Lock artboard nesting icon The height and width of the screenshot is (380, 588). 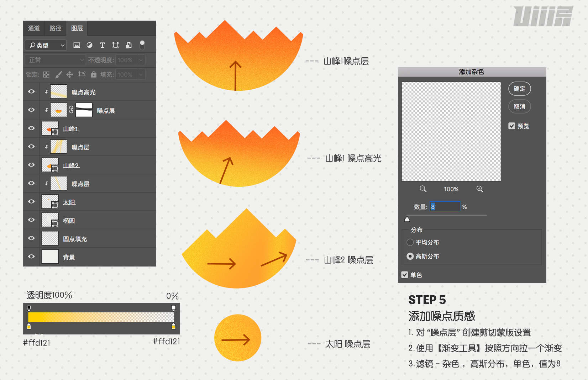[82, 74]
